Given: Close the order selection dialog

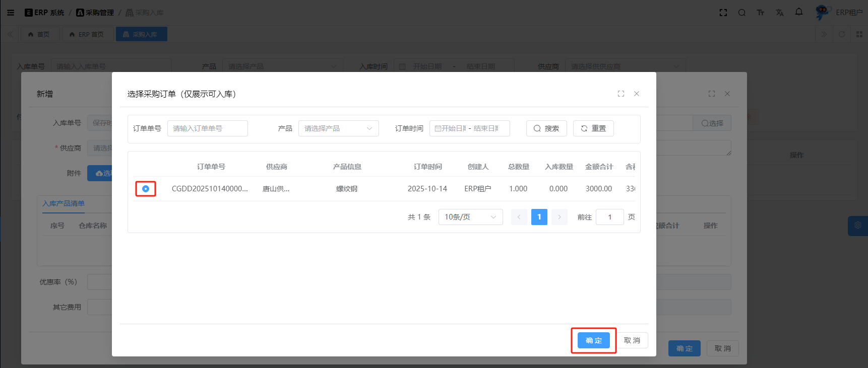Looking at the screenshot, I should 637,94.
